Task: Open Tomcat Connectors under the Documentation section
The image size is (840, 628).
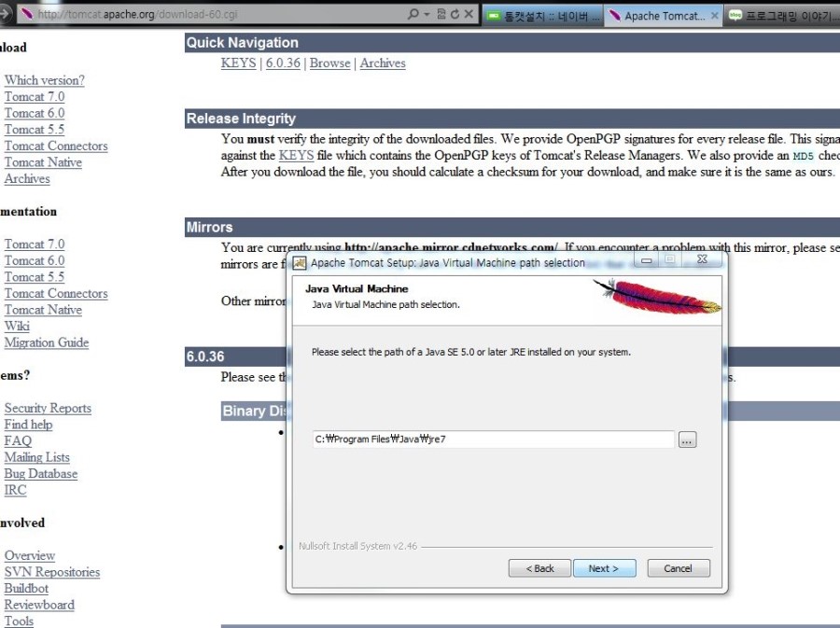Action: (56, 293)
